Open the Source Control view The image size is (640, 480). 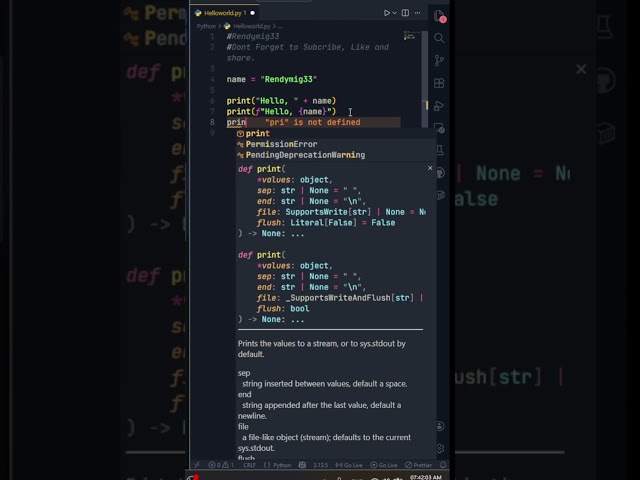439,61
